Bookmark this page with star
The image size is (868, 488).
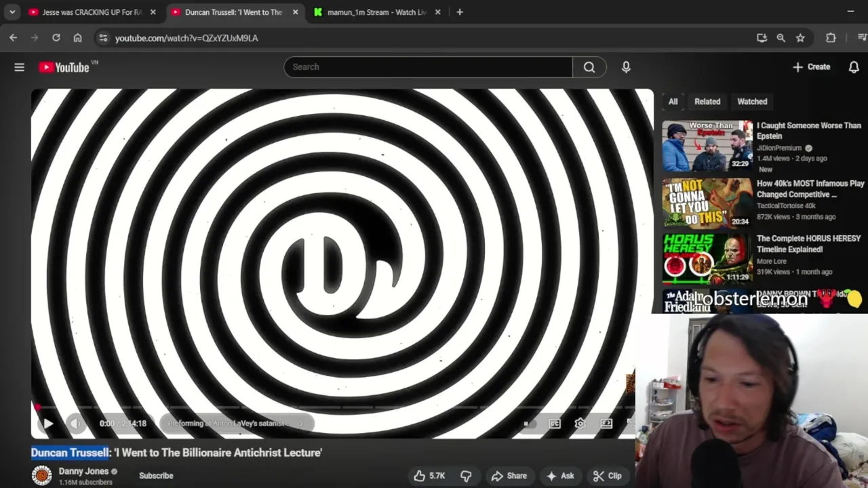point(800,38)
